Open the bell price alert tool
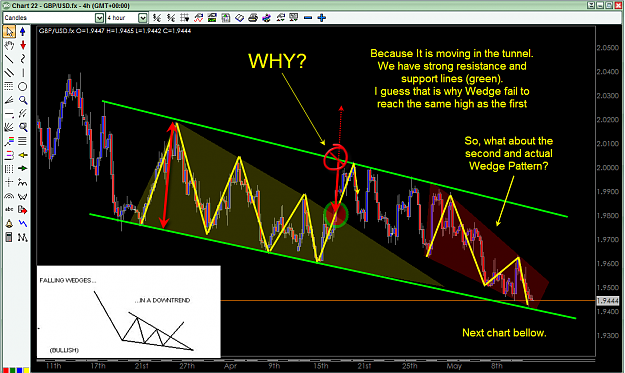Image resolution: width=625 pixels, height=373 pixels. [9, 224]
